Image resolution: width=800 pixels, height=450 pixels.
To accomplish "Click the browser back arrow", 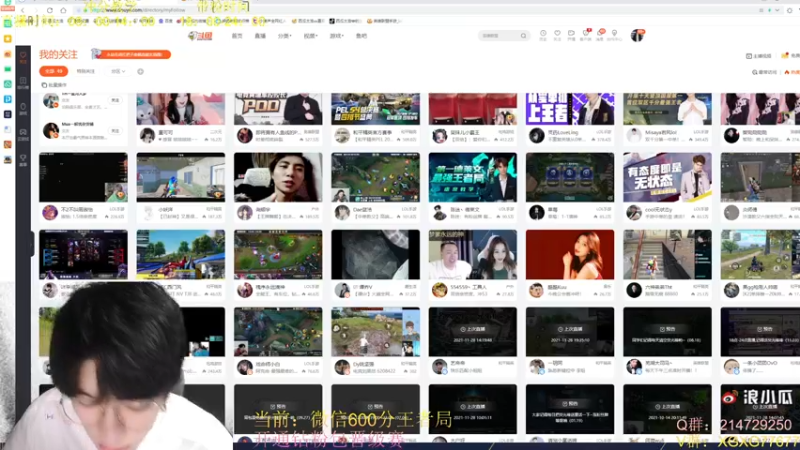I will [x=22, y=10].
